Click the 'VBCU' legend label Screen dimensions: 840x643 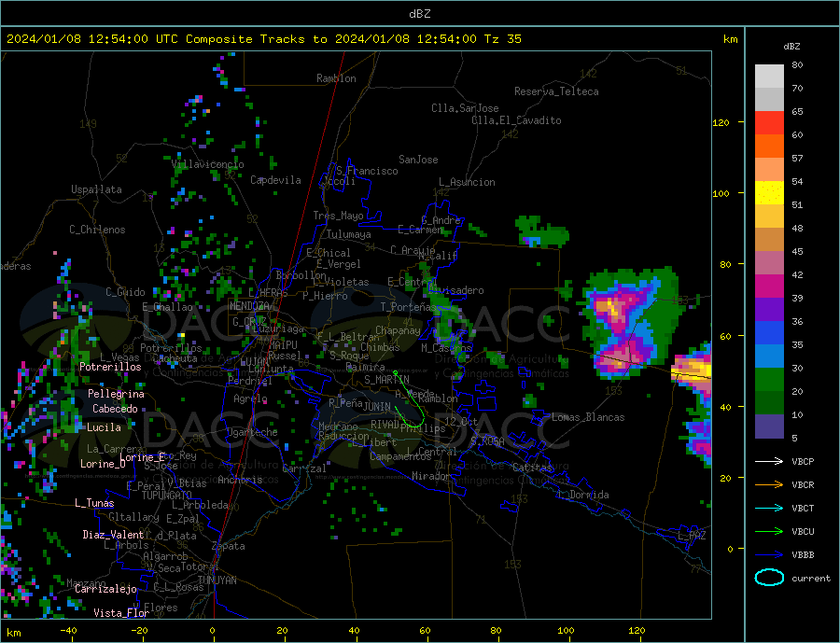tap(803, 532)
